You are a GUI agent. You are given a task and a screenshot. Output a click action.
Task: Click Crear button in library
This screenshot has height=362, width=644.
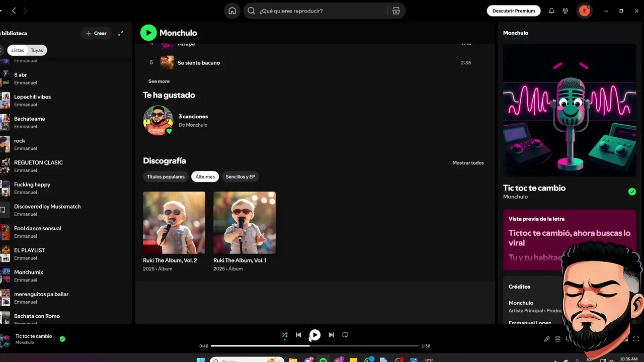point(96,33)
